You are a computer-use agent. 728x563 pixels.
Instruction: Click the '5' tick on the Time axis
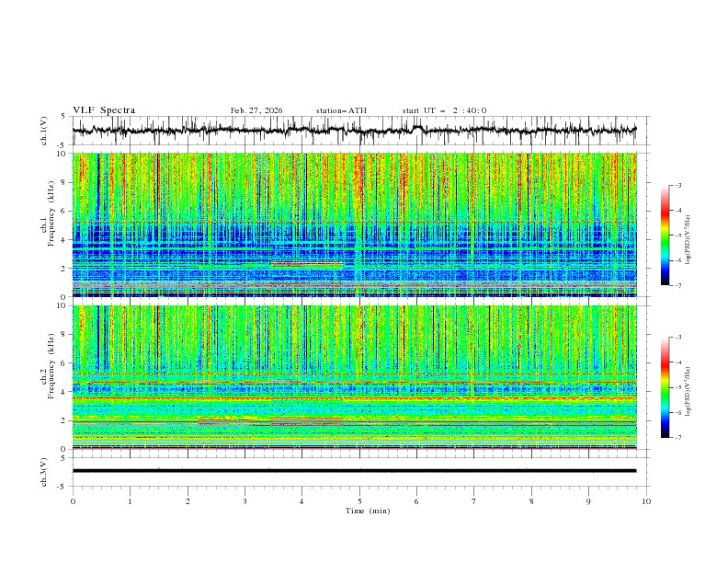pos(359,501)
